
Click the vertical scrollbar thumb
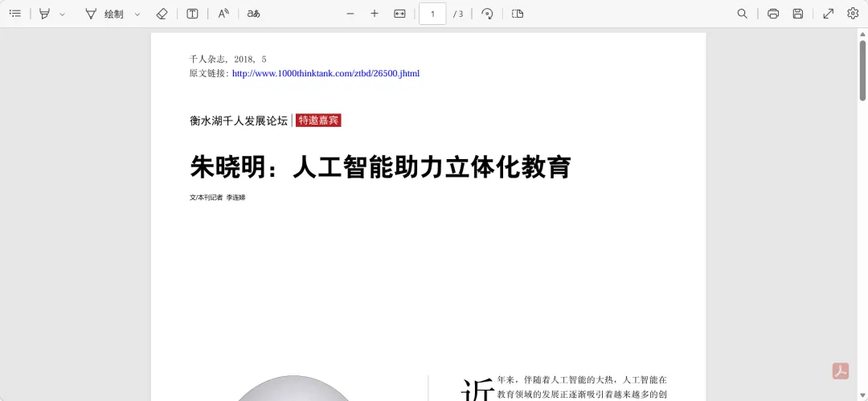[x=862, y=70]
